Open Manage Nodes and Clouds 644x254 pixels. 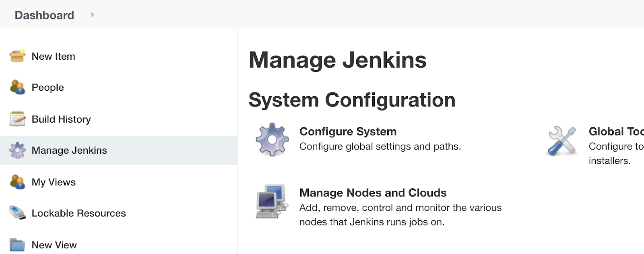coord(373,193)
